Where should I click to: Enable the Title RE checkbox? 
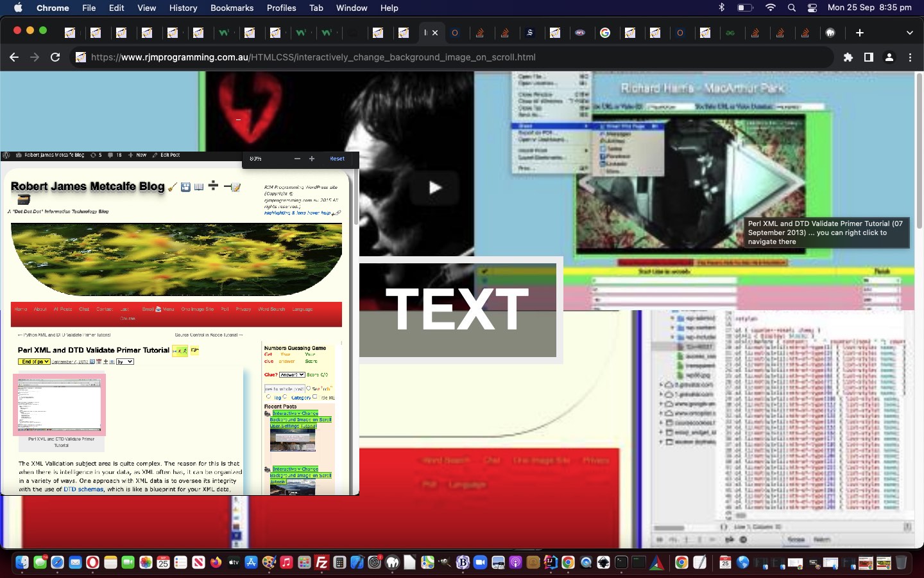315,396
